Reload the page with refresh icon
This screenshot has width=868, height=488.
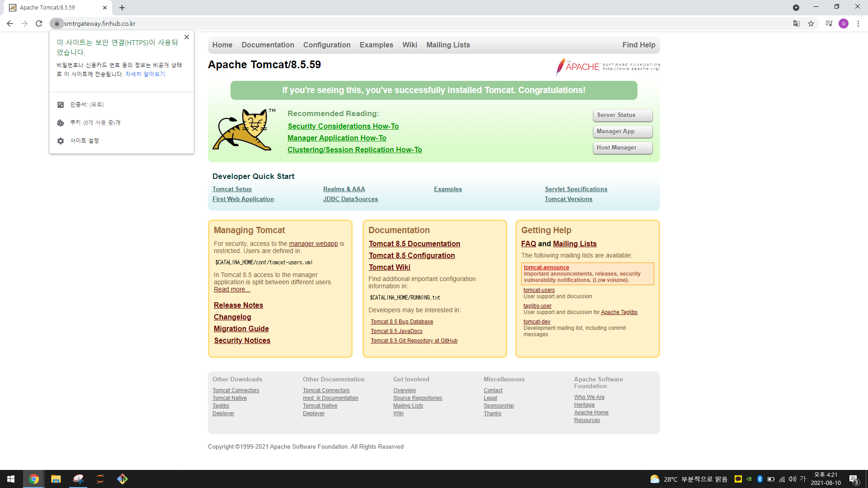point(39,23)
